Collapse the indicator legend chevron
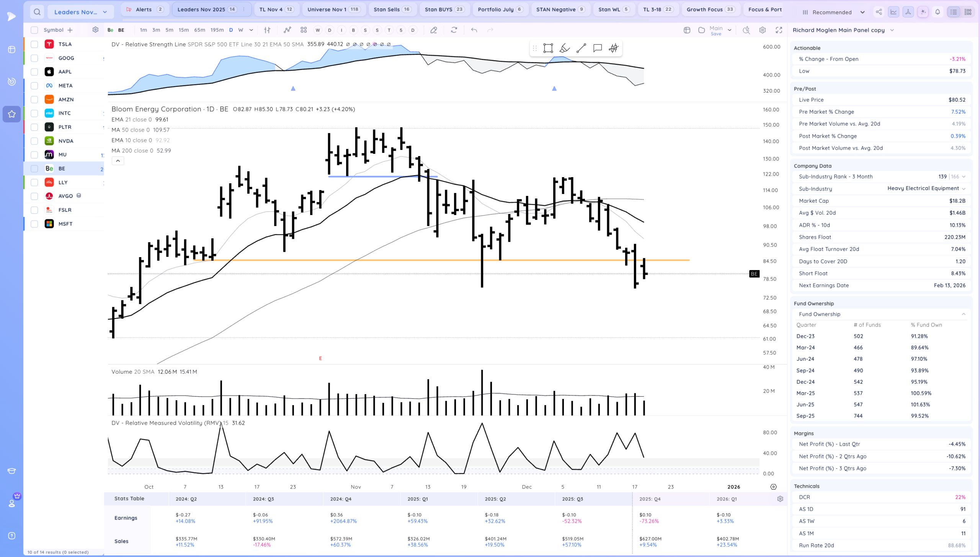This screenshot has width=980, height=557. click(118, 161)
